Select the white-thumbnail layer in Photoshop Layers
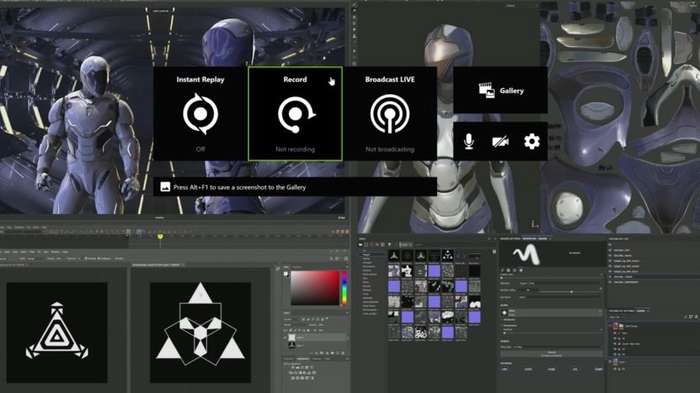The image size is (700, 393). (316, 338)
